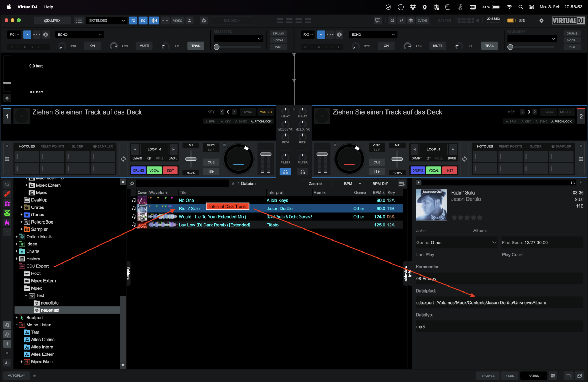
Task: Click the FX button in top toolbar
Action: click(x=133, y=21)
